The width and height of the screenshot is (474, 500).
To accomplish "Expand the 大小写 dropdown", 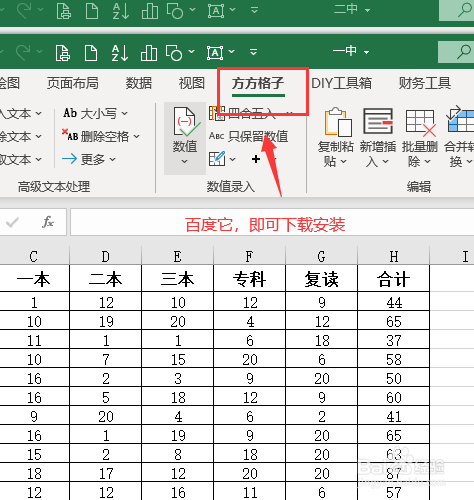I will [x=125, y=114].
